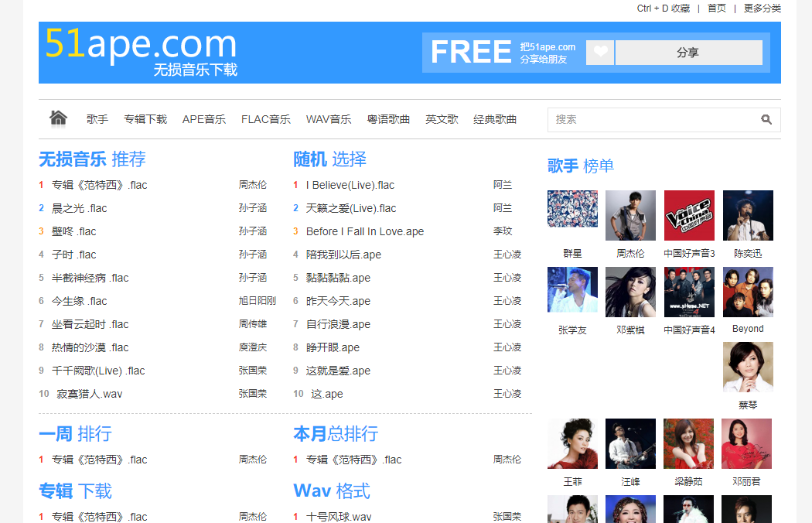Open song 天籁之爱(Live).flac
Viewport: 812px width, 523px height.
tap(351, 208)
